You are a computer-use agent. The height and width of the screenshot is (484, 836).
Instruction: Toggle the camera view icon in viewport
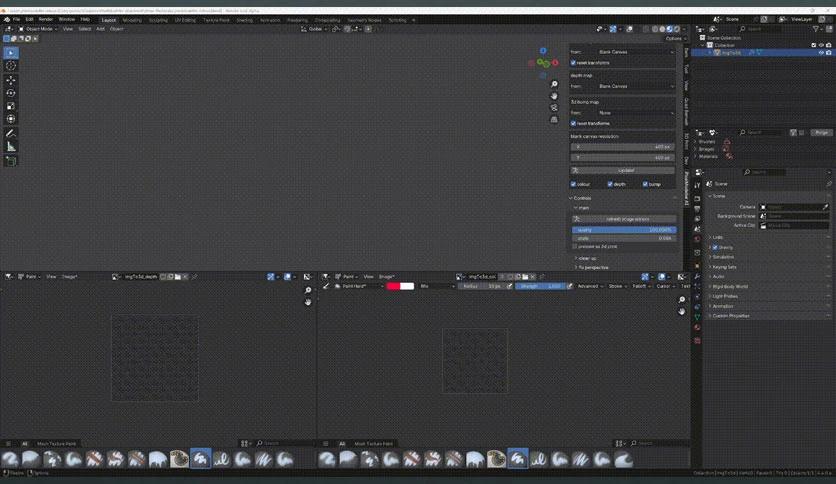point(554,108)
